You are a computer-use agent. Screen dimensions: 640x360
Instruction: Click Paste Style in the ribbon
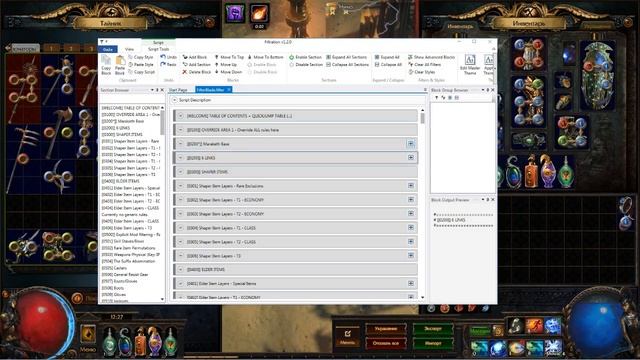tap(141, 64)
